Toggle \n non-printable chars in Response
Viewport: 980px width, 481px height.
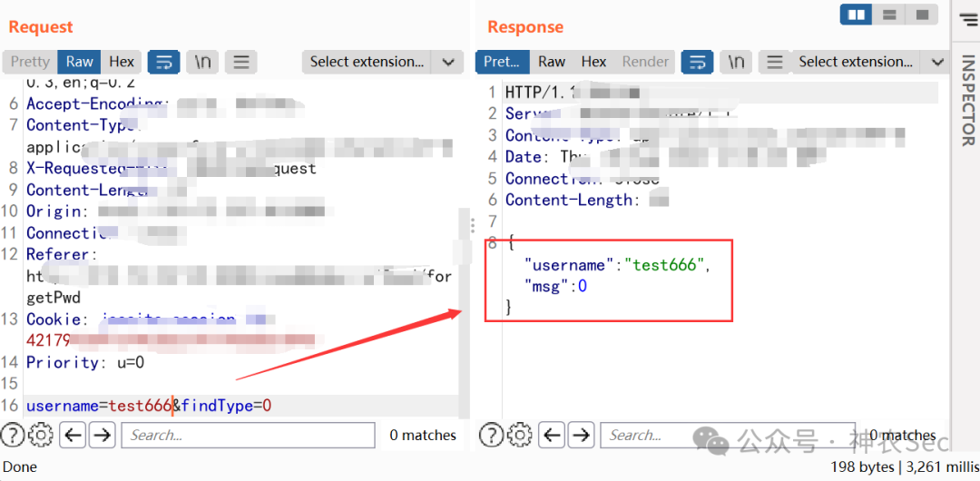pyautogui.click(x=736, y=62)
